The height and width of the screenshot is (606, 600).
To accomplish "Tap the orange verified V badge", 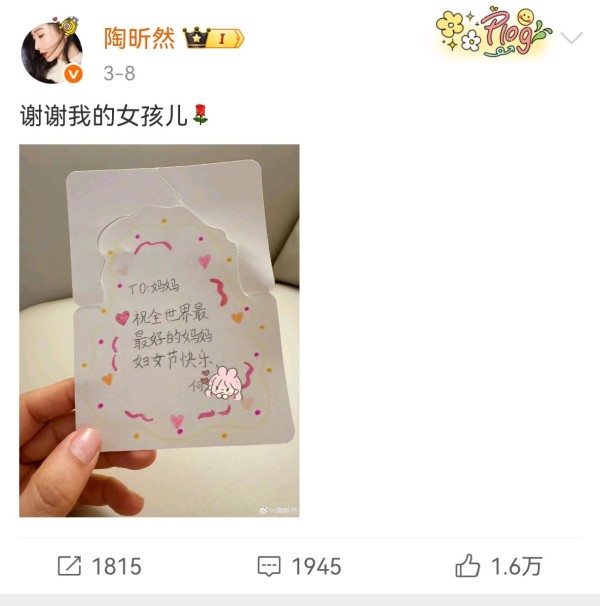I will coord(73,74).
